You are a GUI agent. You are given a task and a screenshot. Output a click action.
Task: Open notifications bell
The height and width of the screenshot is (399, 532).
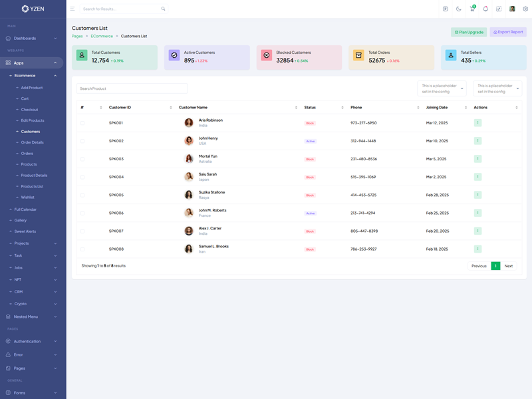[x=485, y=9]
